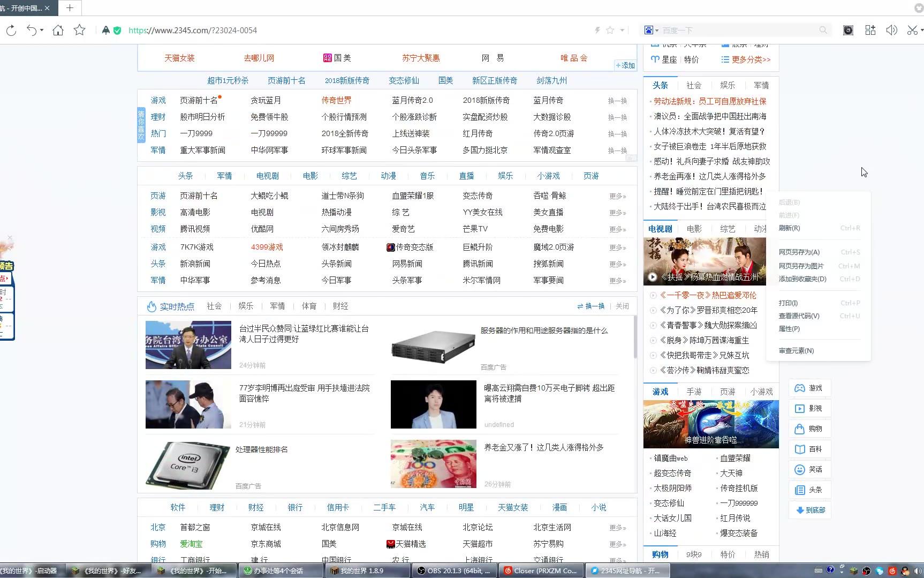Open the screenshot scissors tool
924x578 pixels.
click(912, 31)
